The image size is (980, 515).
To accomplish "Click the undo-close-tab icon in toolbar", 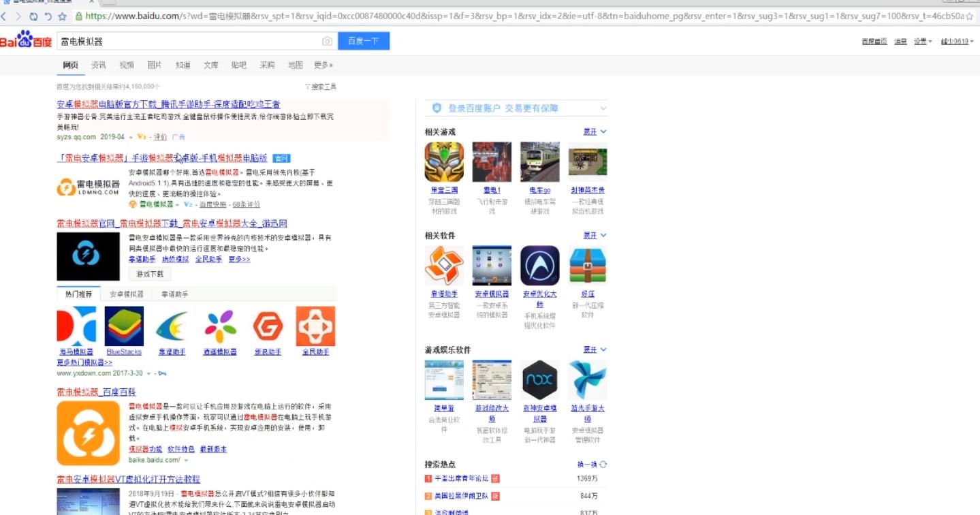I will click(x=48, y=16).
